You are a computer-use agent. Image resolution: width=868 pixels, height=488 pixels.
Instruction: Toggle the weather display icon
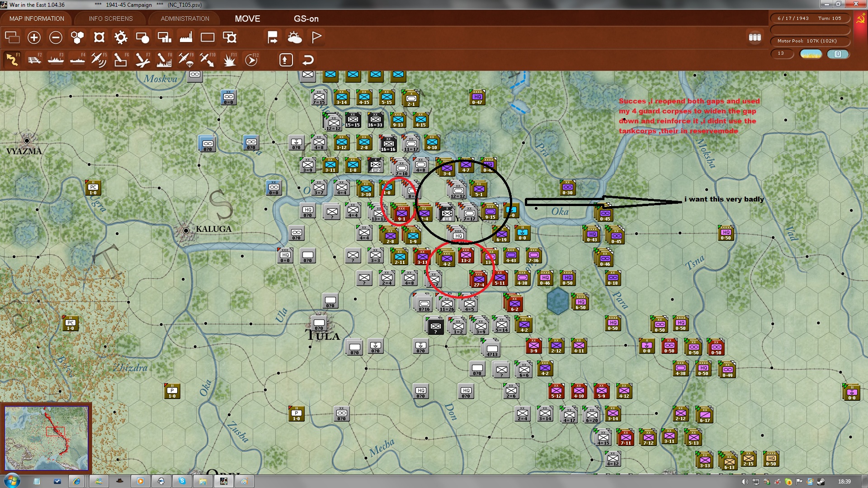click(295, 37)
